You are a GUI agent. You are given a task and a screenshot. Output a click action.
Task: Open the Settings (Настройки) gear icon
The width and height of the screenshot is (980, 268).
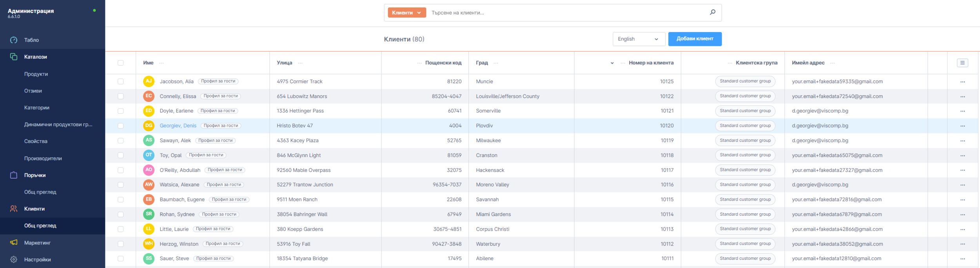(14, 259)
